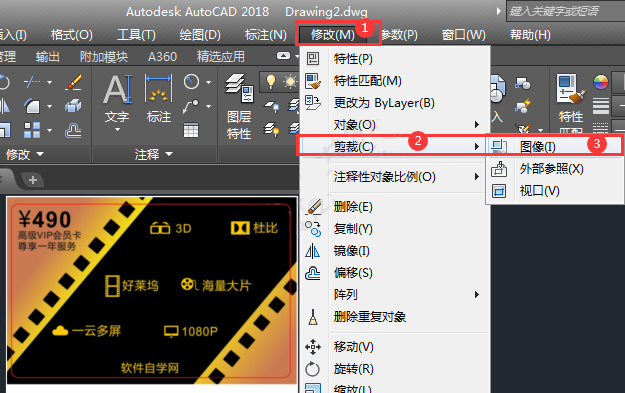
Task: Select 移动(V) menu entry
Action: (395, 347)
